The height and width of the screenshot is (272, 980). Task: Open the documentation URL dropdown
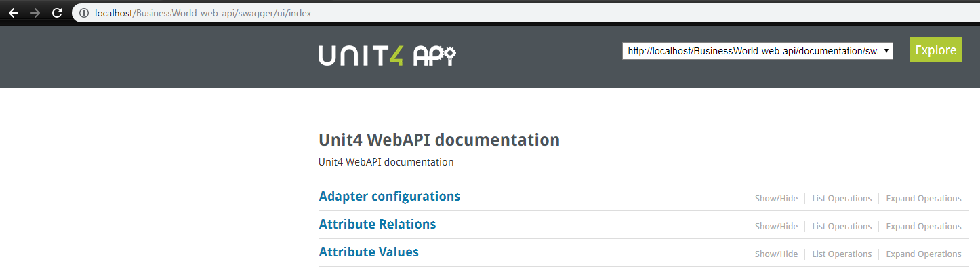757,51
